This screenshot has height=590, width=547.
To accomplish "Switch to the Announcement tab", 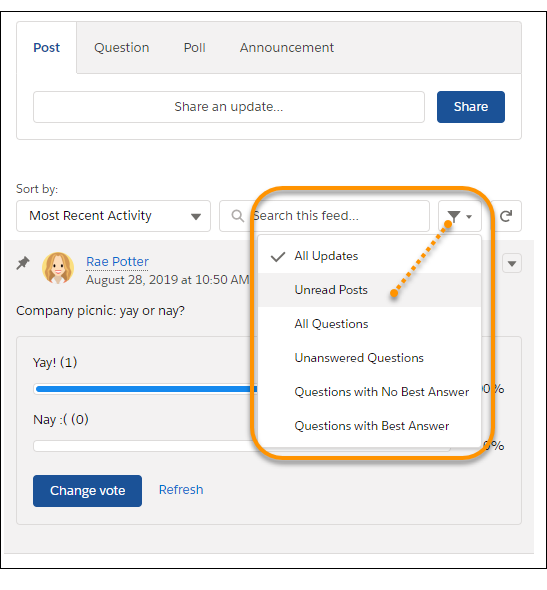I will [x=287, y=48].
